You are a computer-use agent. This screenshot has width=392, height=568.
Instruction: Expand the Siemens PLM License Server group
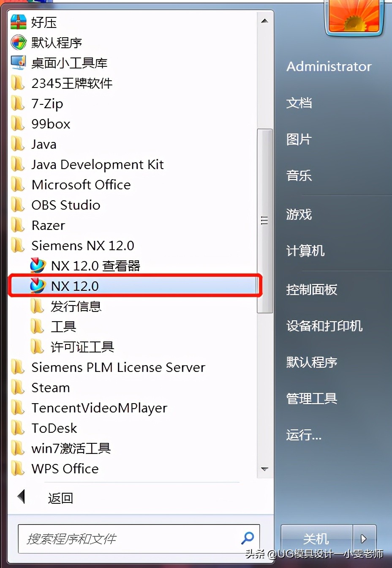click(x=118, y=367)
